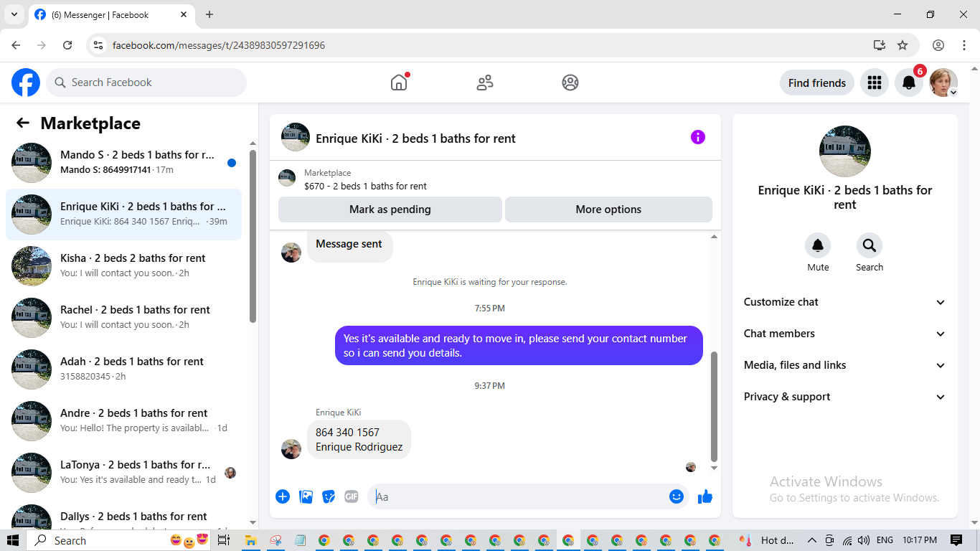Click More options button

pyautogui.click(x=608, y=209)
